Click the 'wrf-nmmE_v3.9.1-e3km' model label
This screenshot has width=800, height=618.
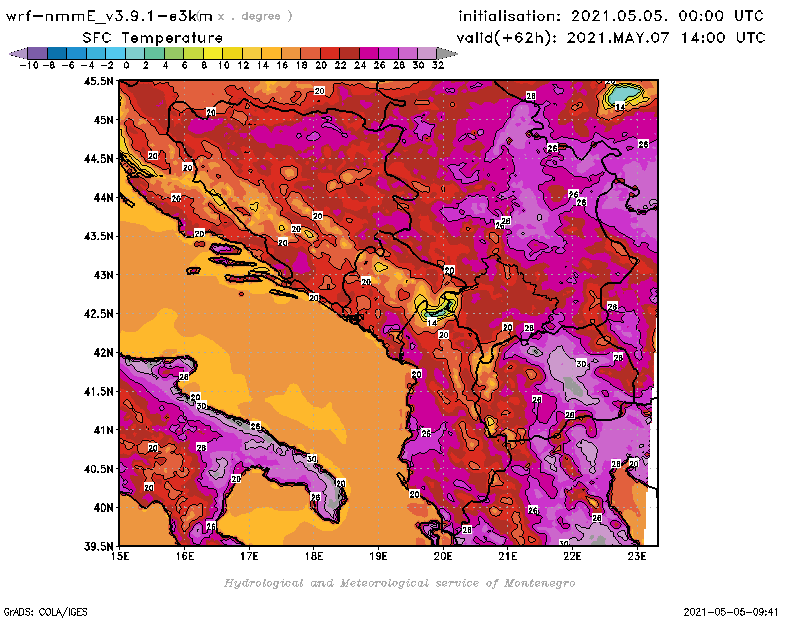coord(109,16)
